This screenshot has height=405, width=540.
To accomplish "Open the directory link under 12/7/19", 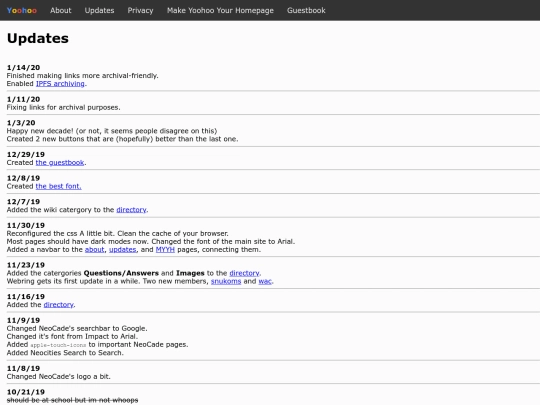I will [132, 210].
